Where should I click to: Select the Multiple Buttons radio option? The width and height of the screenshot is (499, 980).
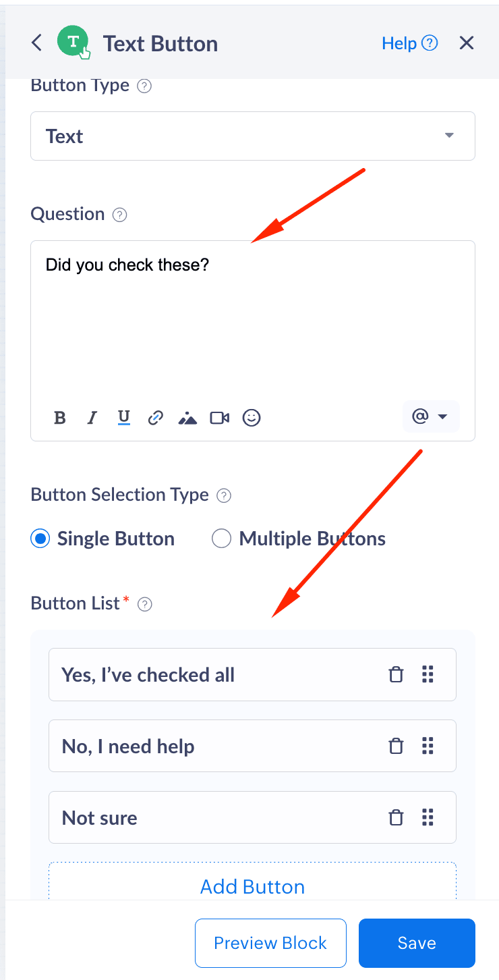click(221, 539)
